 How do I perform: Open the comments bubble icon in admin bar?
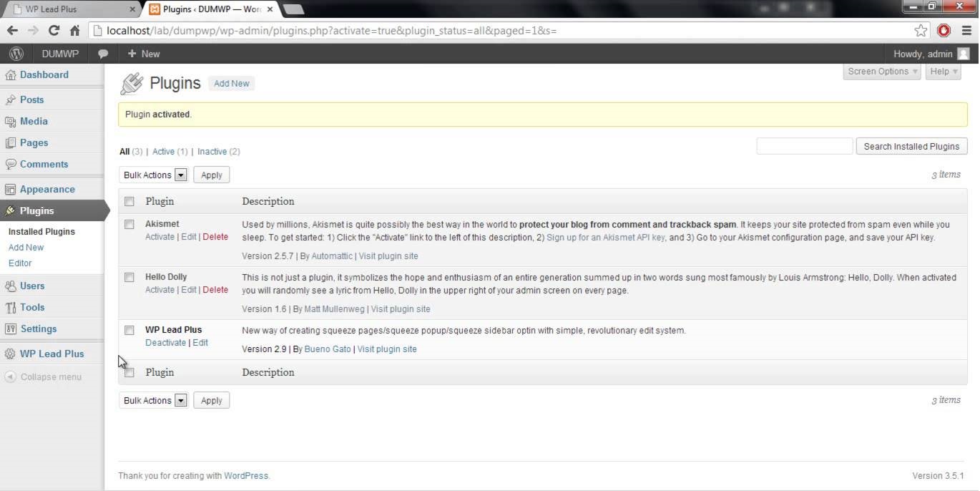pyautogui.click(x=103, y=54)
